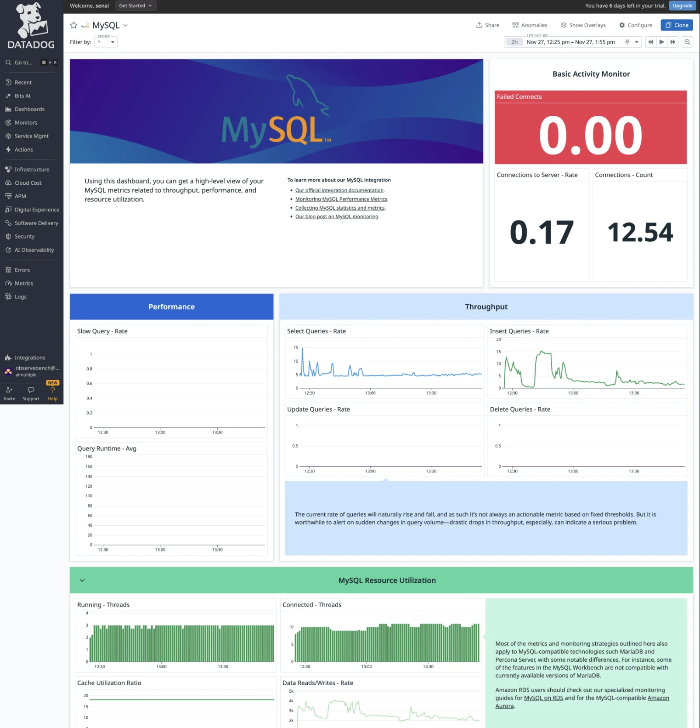Click the Infrastructure sidebar icon
Viewport: 700px width, 728px height.
(x=8, y=169)
